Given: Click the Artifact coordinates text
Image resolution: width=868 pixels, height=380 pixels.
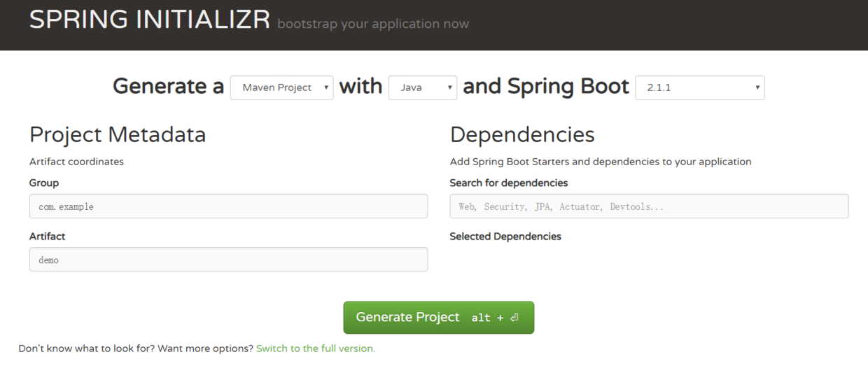Looking at the screenshot, I should (x=76, y=162).
